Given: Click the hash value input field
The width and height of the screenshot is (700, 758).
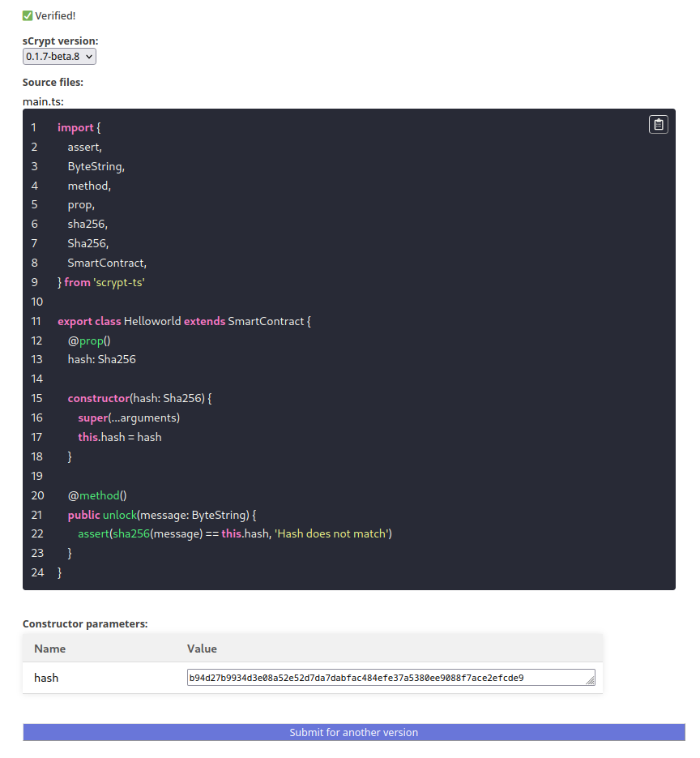Looking at the screenshot, I should pos(387,678).
